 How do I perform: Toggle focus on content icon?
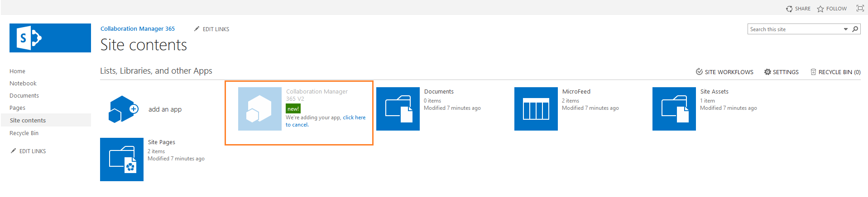(x=860, y=8)
